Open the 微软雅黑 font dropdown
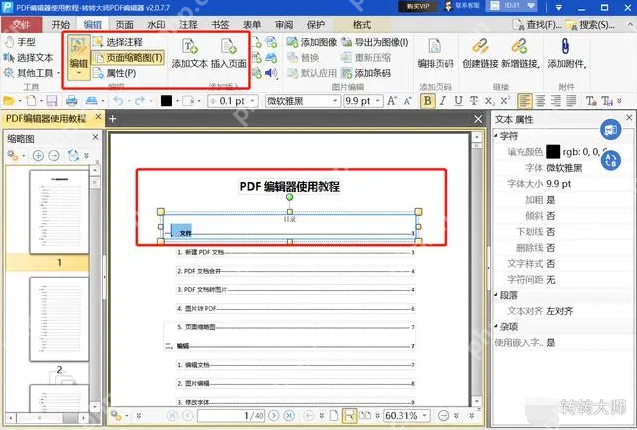 click(336, 101)
